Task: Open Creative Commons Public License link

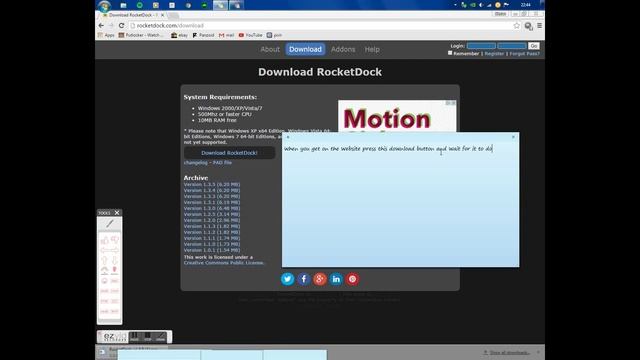Action: [224, 263]
